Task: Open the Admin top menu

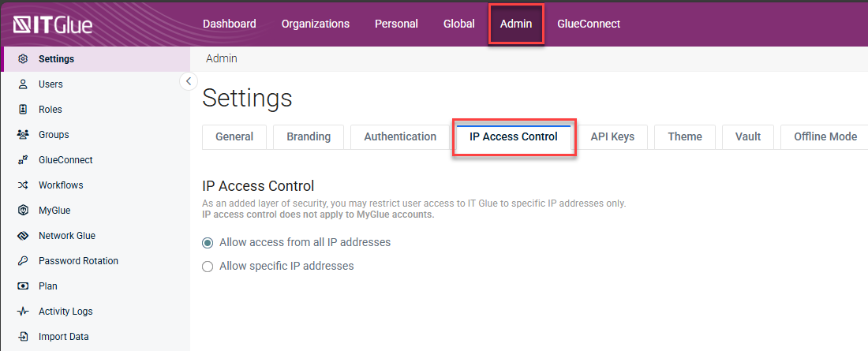Action: tap(516, 24)
